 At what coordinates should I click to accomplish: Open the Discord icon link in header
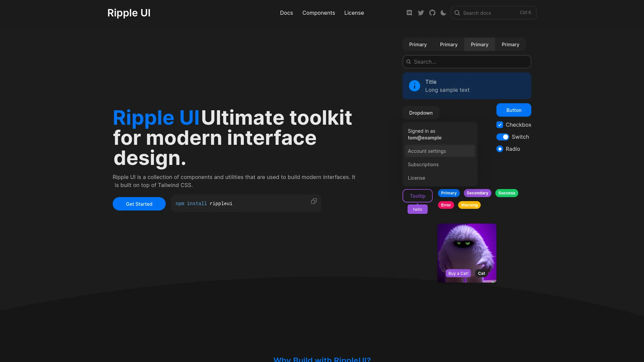coord(409,13)
